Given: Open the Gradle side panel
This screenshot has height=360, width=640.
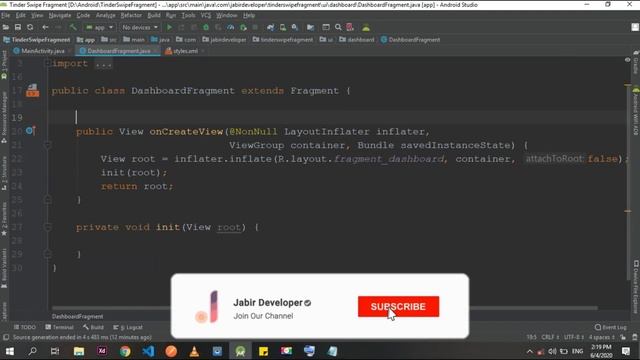Looking at the screenshot, I should click(x=636, y=62).
